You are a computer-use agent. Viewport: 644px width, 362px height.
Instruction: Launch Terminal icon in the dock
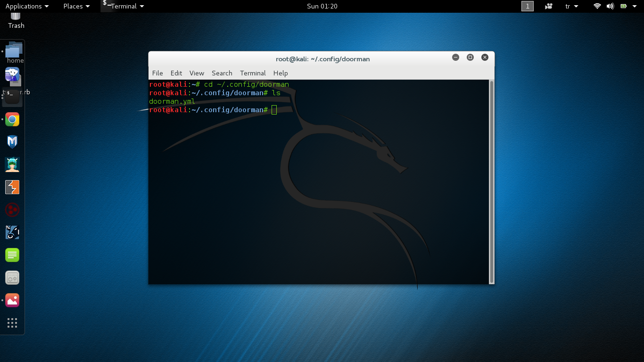12,97
